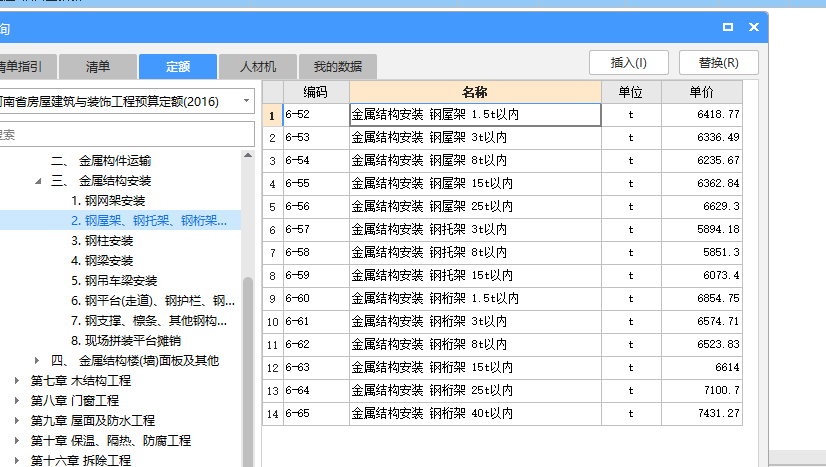Expand 第九章 屋面及防水工程 chapter
The height and width of the screenshot is (467, 826).
[17, 421]
